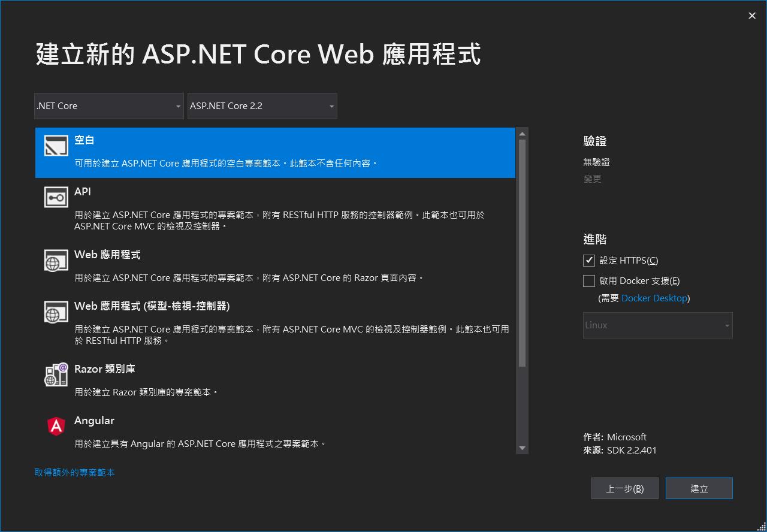Close the dialog with the X button

click(x=752, y=16)
